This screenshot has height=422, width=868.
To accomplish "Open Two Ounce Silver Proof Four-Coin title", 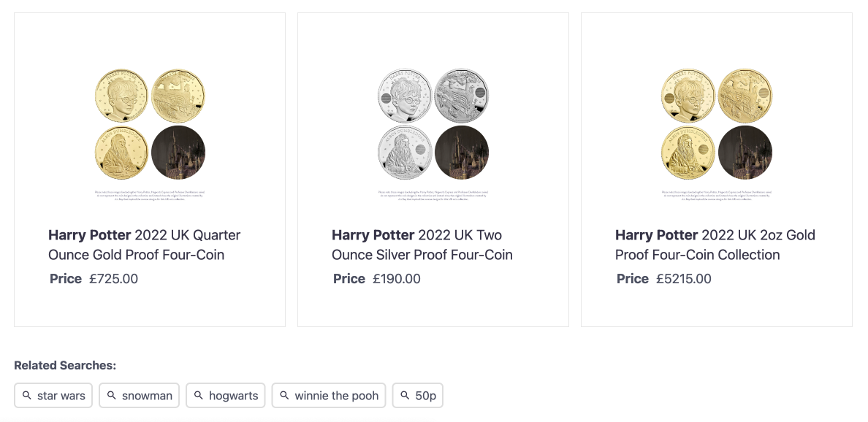I will 422,245.
